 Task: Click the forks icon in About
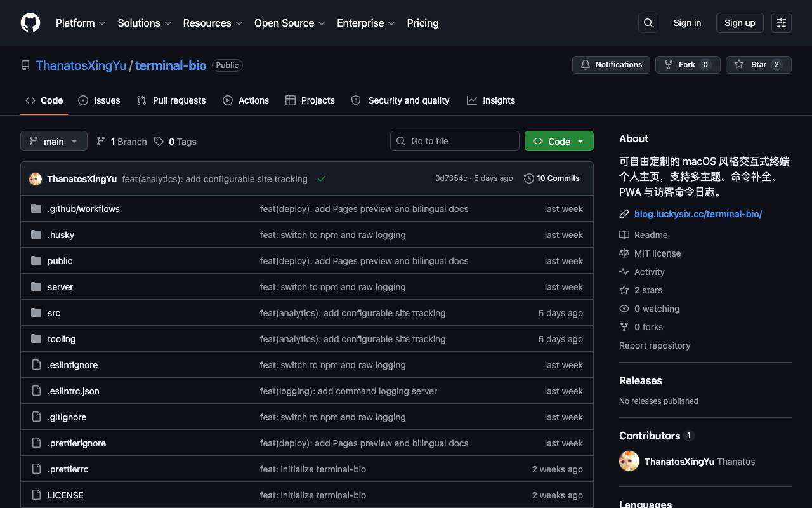(x=624, y=327)
